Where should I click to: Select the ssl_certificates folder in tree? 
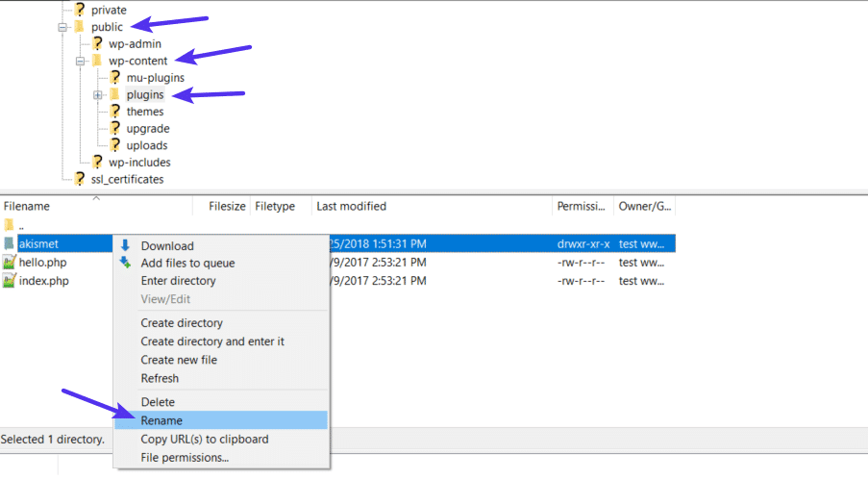(x=120, y=179)
